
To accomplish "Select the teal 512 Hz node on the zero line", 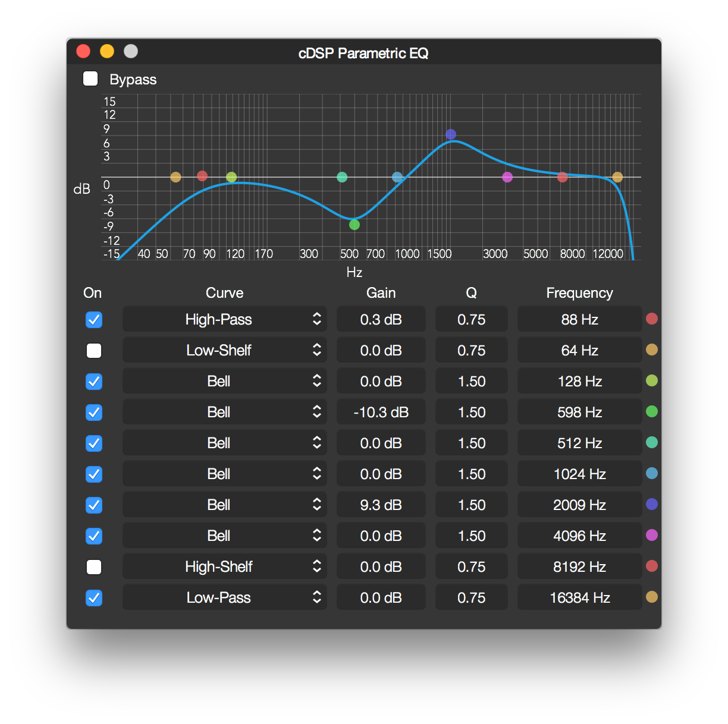I will pos(342,177).
